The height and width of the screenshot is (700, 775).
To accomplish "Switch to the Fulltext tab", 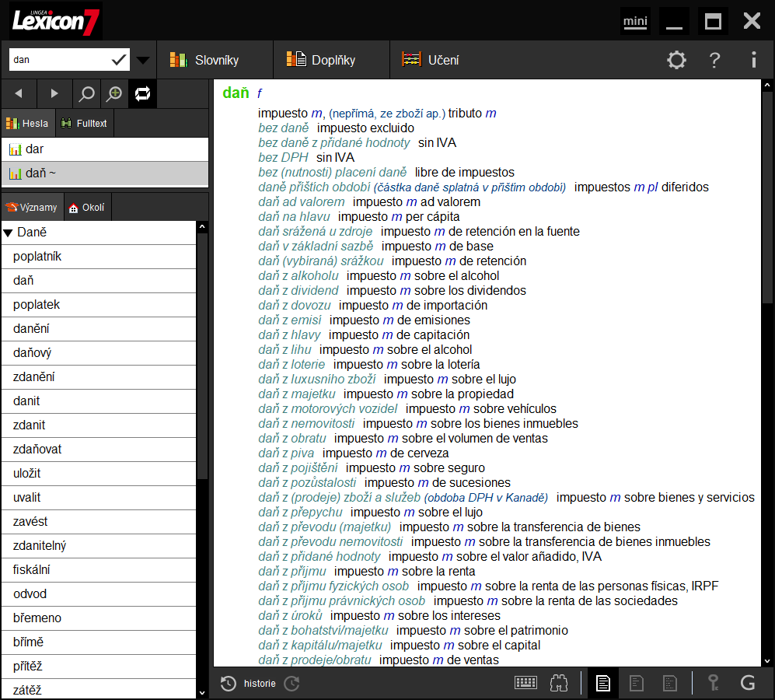I will [84, 123].
